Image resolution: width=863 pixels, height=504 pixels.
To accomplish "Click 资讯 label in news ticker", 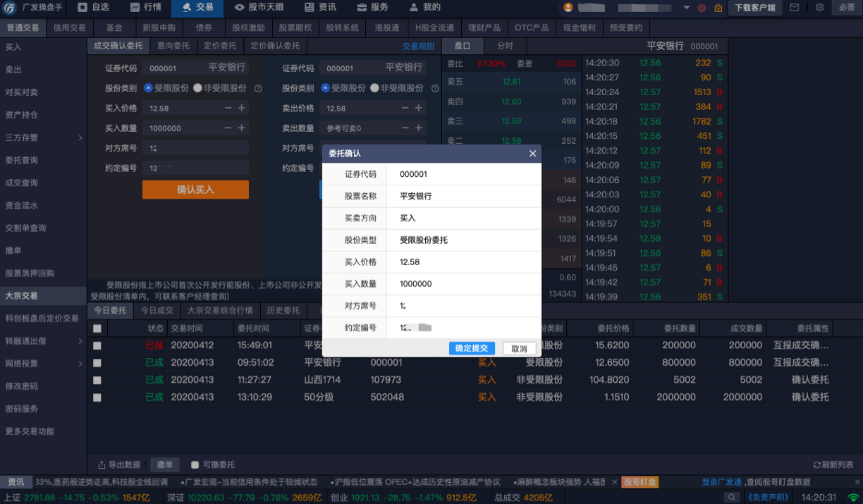I will [16, 482].
